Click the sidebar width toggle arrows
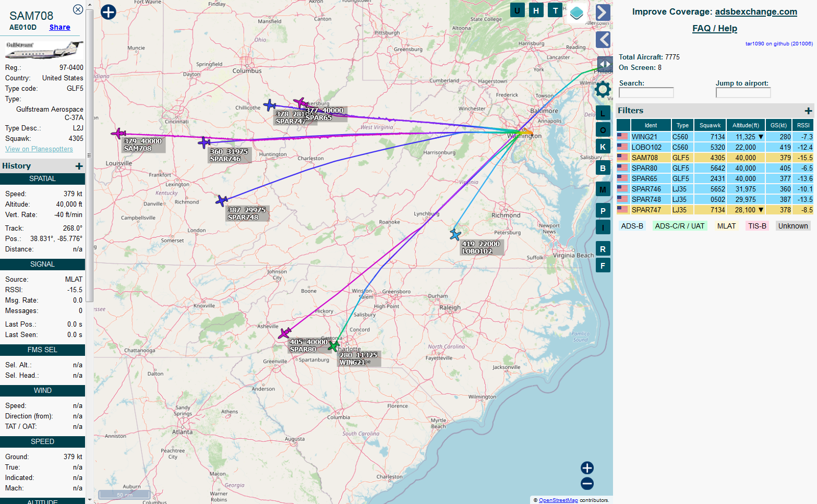 [x=605, y=64]
